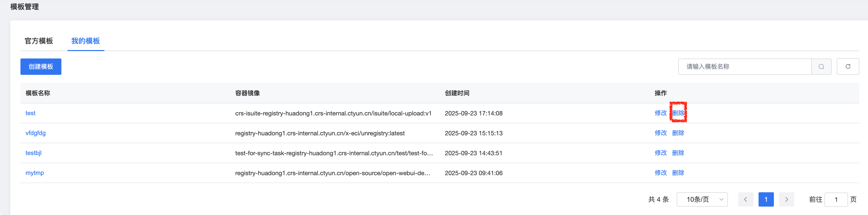
Task: Delete the mytmp template
Action: click(x=678, y=173)
